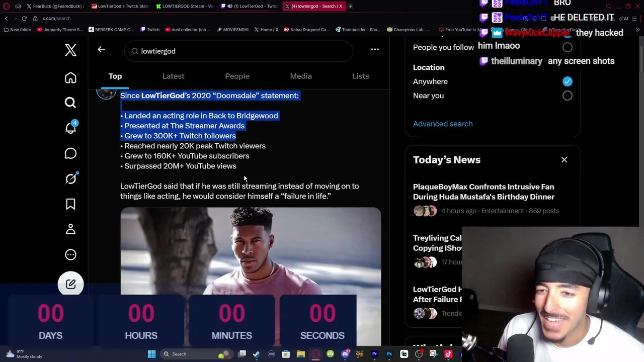Open More options circle icon in sidebar

coord(70,254)
